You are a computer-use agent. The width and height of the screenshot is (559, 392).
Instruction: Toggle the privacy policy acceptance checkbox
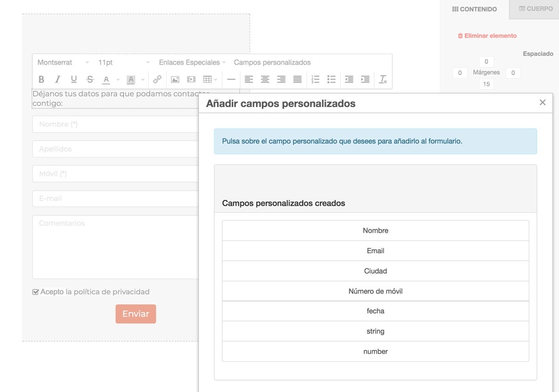(35, 292)
